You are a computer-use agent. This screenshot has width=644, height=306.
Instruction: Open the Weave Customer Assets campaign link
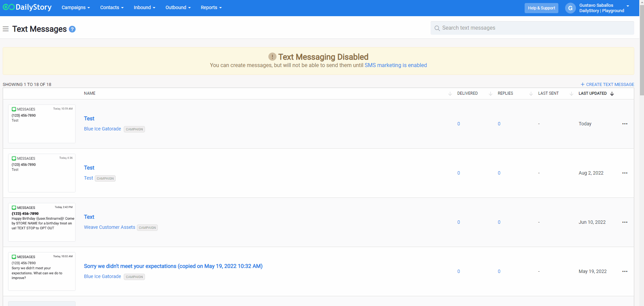point(110,227)
